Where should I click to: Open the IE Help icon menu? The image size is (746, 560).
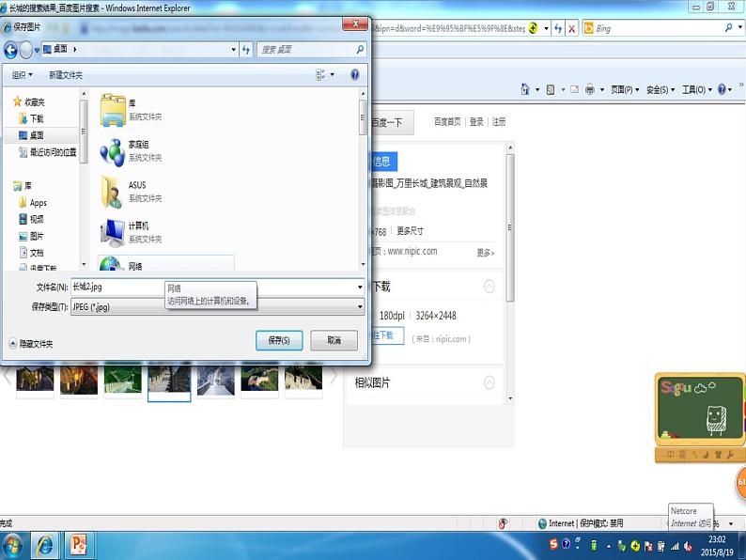(x=724, y=89)
